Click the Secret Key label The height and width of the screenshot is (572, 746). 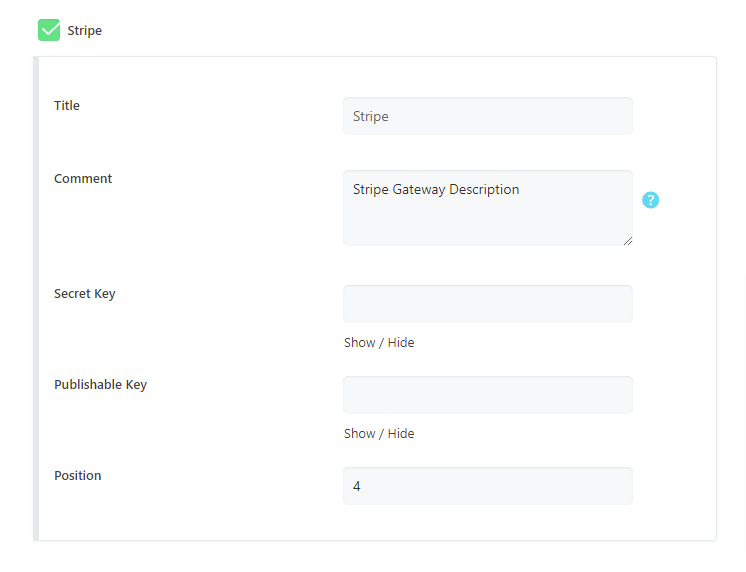(85, 294)
